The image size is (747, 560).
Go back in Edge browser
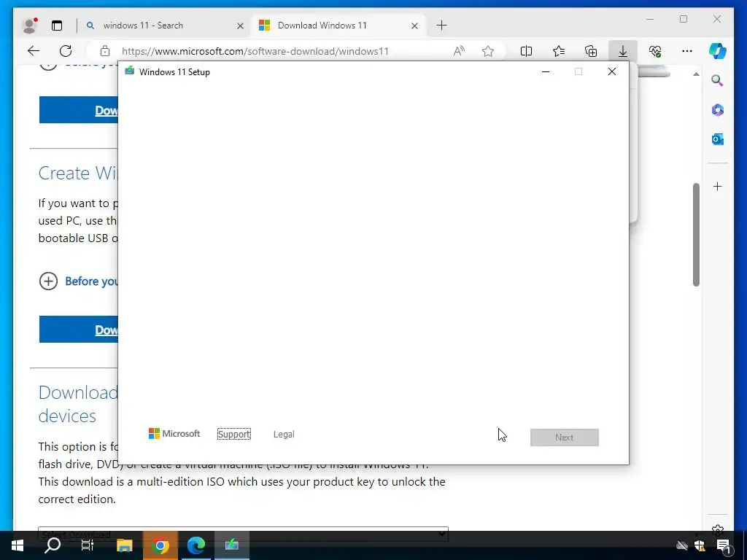[34, 51]
